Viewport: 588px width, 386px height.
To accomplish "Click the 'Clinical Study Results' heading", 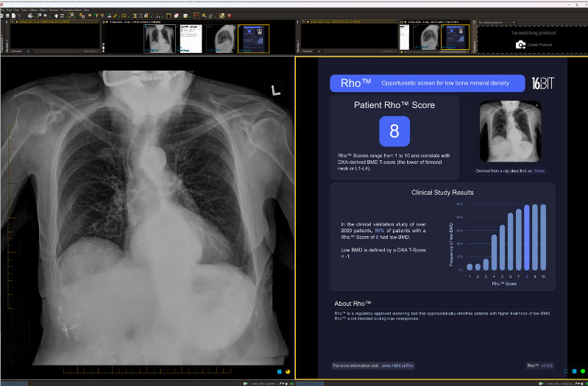I will tap(442, 192).
